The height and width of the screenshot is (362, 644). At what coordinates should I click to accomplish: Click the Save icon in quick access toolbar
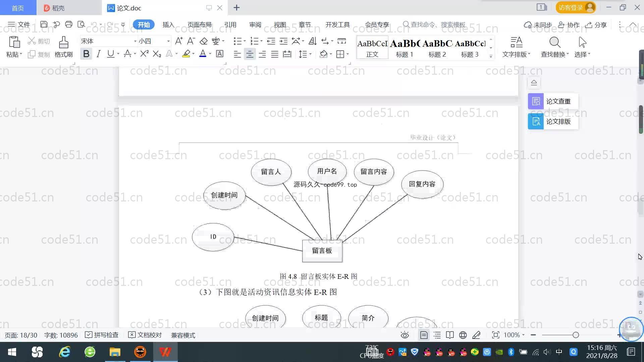click(x=44, y=24)
